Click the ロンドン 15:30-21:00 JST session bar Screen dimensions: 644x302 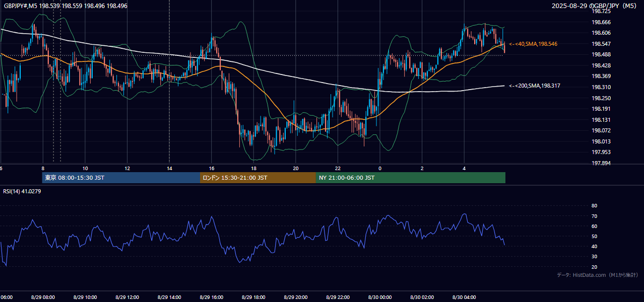click(x=258, y=178)
